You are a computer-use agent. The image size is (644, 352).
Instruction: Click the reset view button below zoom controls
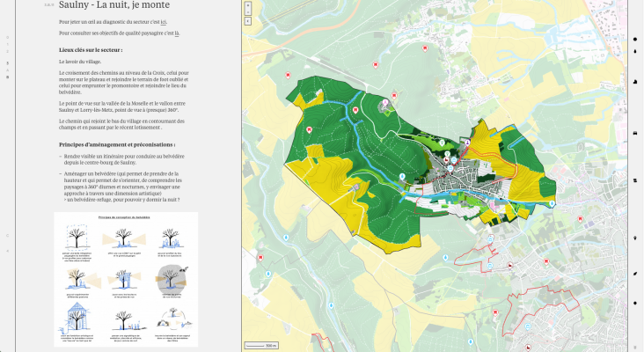[x=249, y=20]
